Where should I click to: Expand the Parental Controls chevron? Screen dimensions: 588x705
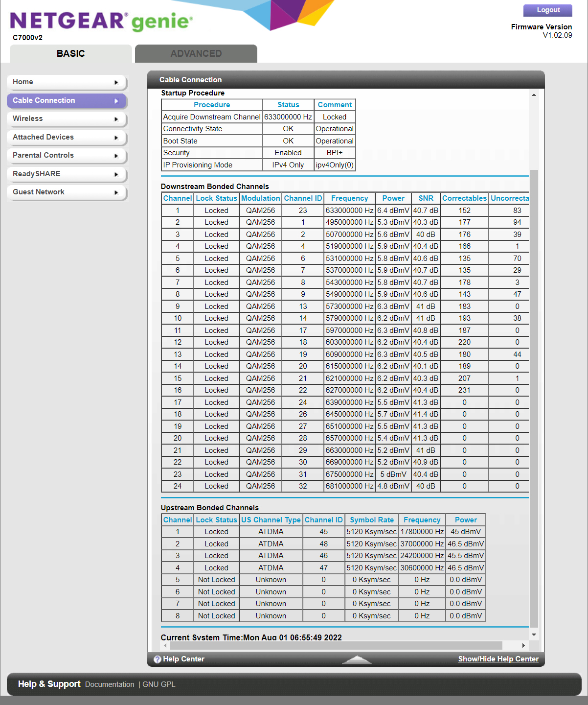point(117,156)
